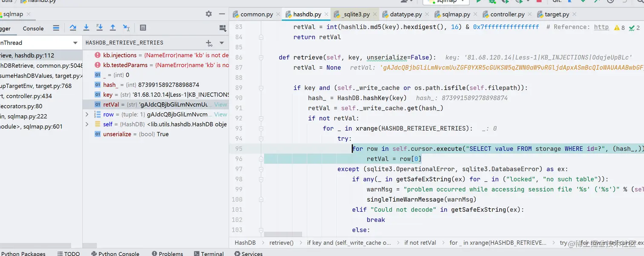Open the TODO tool window
Screen dimensions: 644x256
(x=69, y=253)
